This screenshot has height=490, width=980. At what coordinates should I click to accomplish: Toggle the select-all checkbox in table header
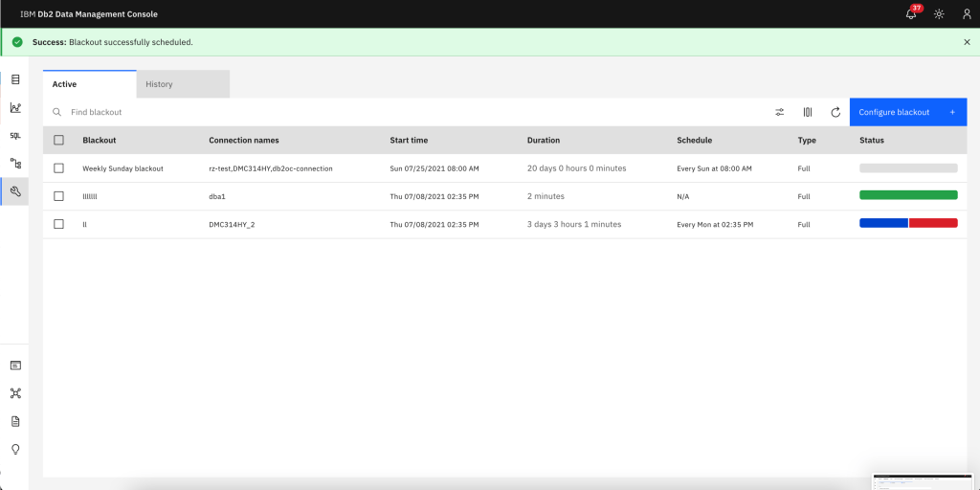point(59,140)
